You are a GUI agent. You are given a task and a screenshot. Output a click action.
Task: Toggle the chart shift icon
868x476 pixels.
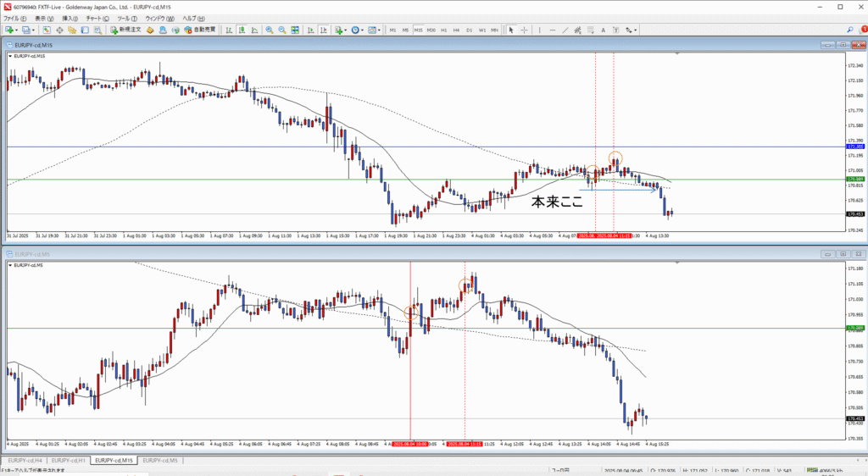323,30
